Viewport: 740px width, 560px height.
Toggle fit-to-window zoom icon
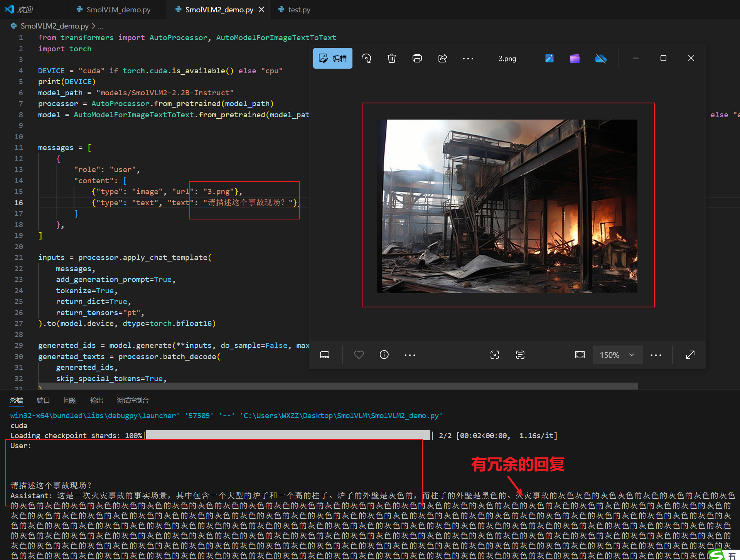click(x=580, y=355)
